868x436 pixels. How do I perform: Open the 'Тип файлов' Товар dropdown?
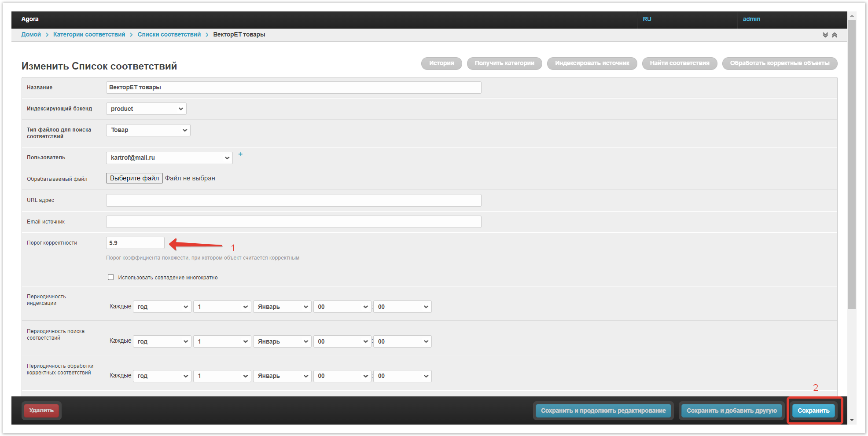tap(148, 130)
